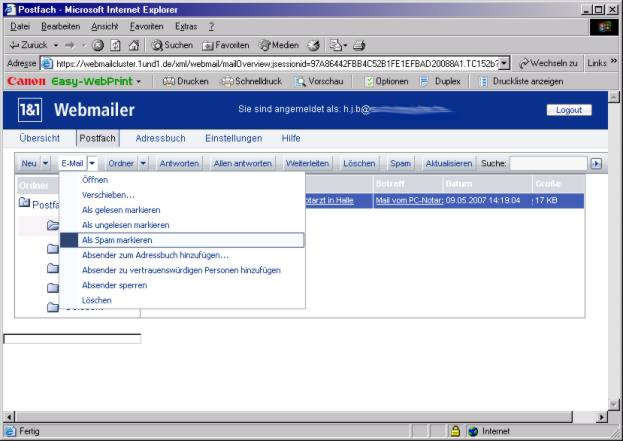Choose 'Absender sperren' from the menu
623x441 pixels.
click(x=114, y=285)
